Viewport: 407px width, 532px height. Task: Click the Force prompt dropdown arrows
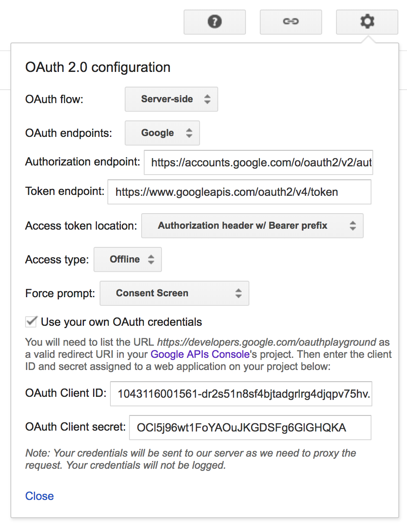pos(239,293)
